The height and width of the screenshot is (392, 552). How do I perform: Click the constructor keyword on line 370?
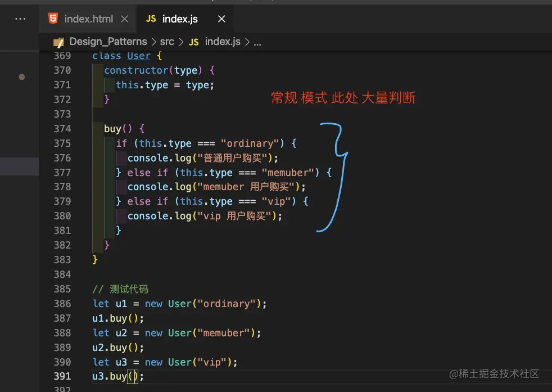(136, 70)
